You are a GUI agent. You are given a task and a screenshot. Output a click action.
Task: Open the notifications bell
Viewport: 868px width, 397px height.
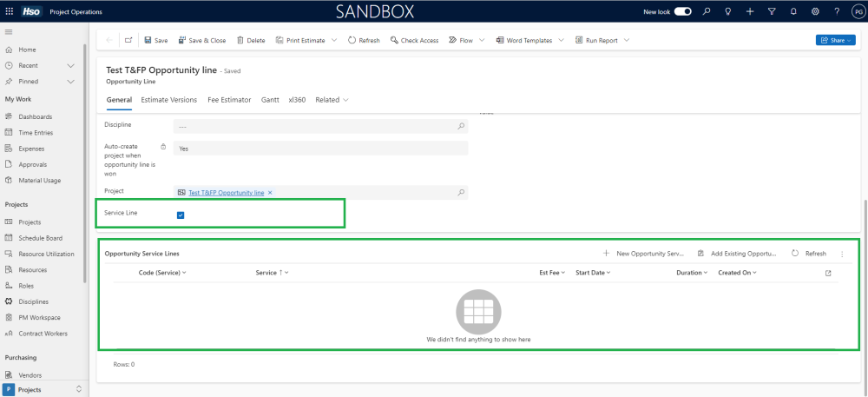coord(793,11)
